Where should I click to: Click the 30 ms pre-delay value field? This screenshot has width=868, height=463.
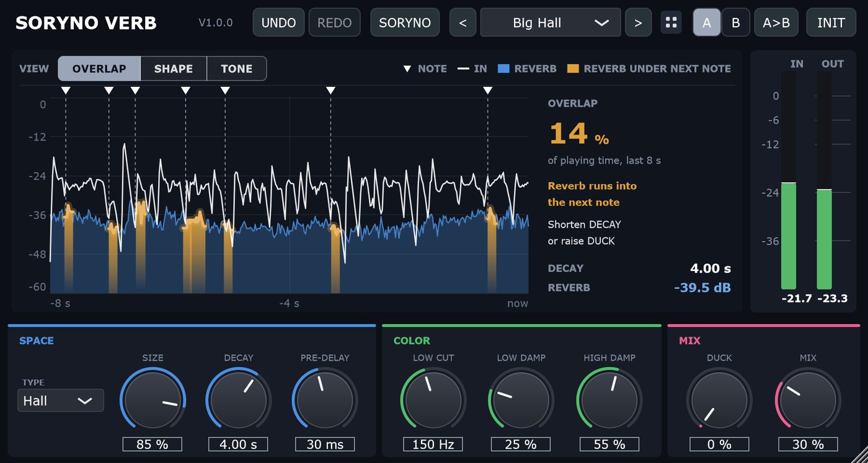(325, 444)
